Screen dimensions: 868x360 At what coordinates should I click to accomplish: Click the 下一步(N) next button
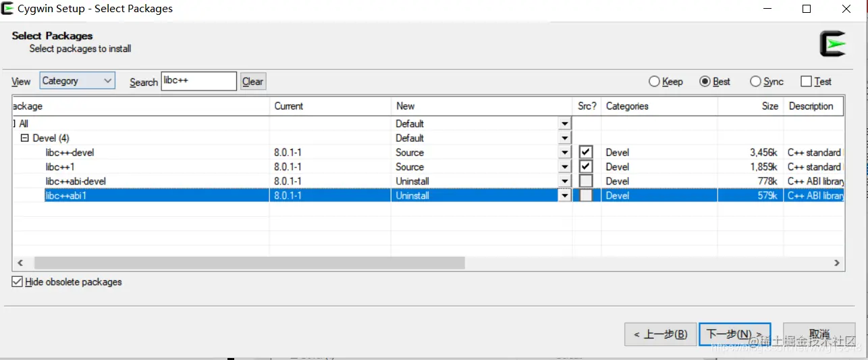pos(734,334)
